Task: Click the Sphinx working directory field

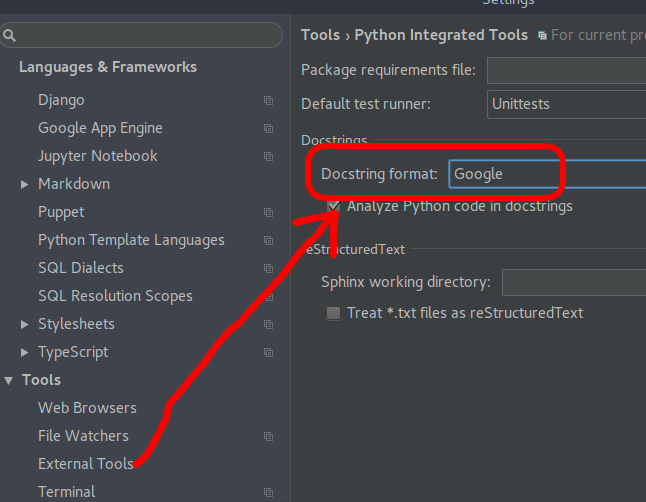Action: tap(574, 282)
